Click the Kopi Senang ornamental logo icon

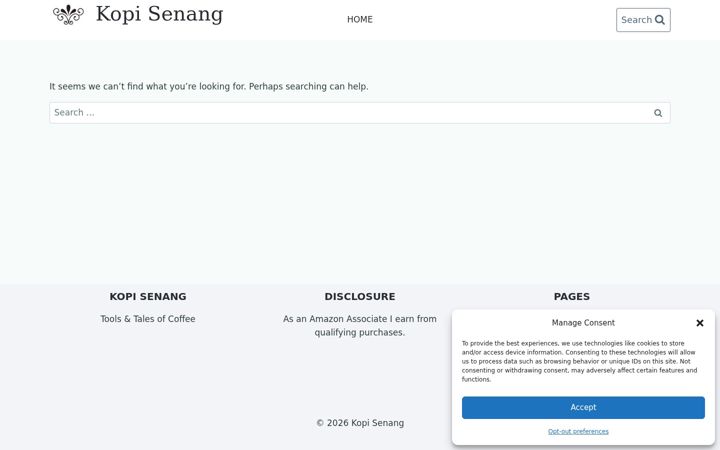(x=68, y=15)
